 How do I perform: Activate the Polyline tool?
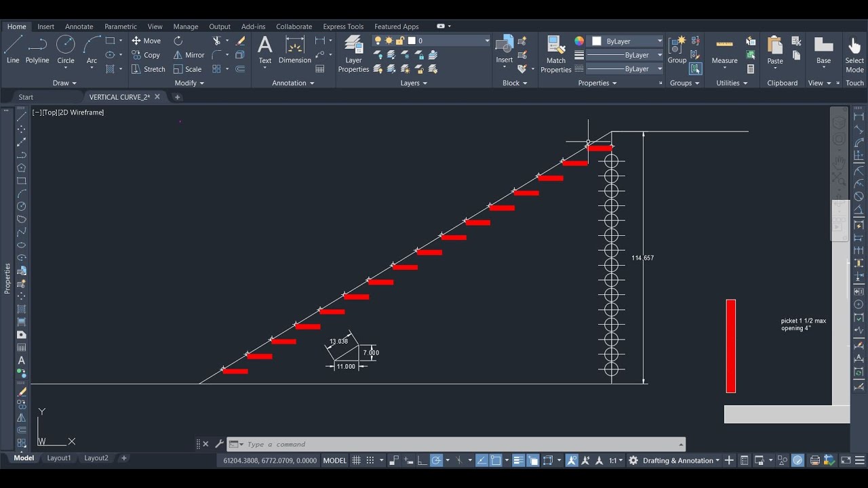click(x=37, y=50)
